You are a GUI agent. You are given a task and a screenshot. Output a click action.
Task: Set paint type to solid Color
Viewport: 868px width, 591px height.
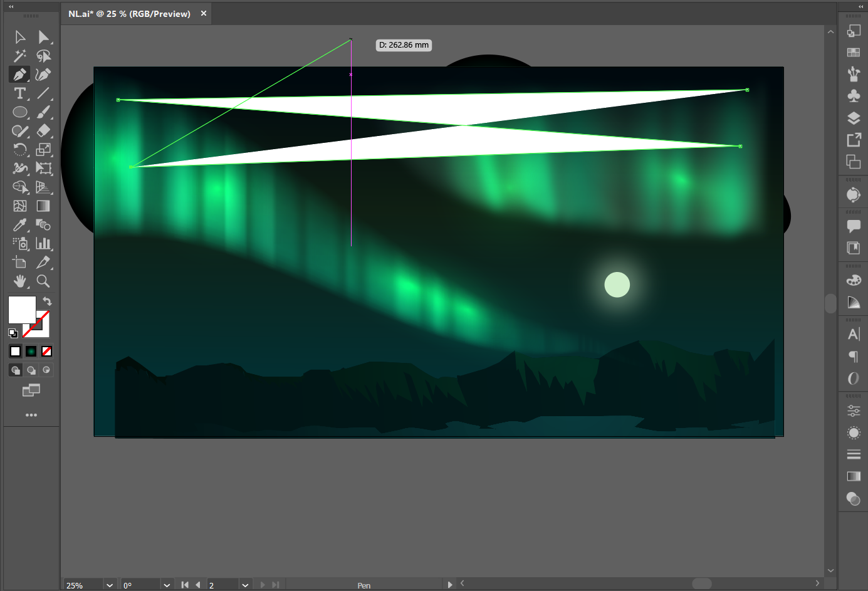16,352
